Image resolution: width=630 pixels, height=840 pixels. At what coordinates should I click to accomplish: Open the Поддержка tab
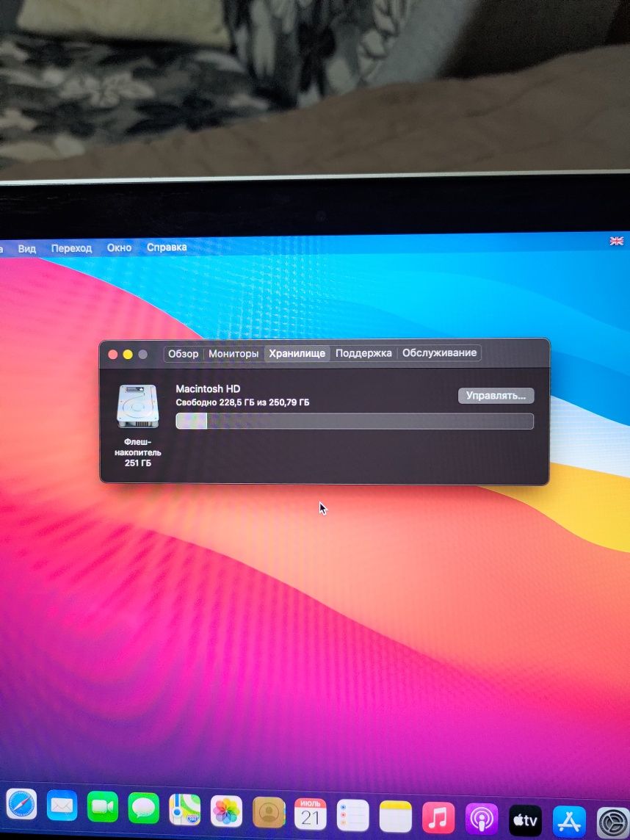(363, 354)
